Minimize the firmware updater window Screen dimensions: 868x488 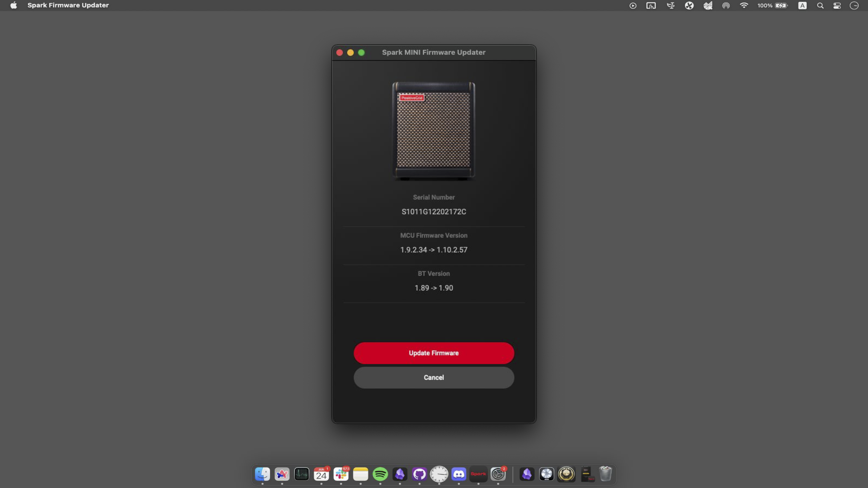pyautogui.click(x=350, y=53)
